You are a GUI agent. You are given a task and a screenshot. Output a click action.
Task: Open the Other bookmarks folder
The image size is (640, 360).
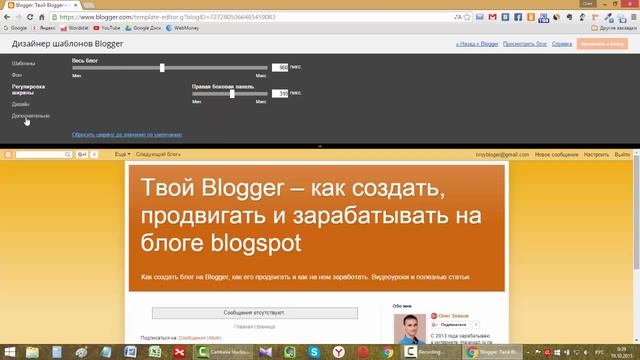point(614,28)
